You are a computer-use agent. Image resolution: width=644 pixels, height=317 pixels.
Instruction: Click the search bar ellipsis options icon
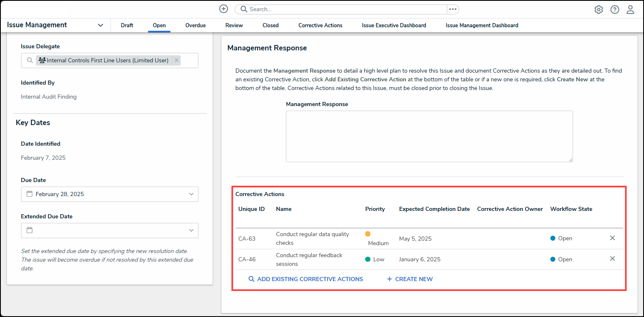coord(453,9)
